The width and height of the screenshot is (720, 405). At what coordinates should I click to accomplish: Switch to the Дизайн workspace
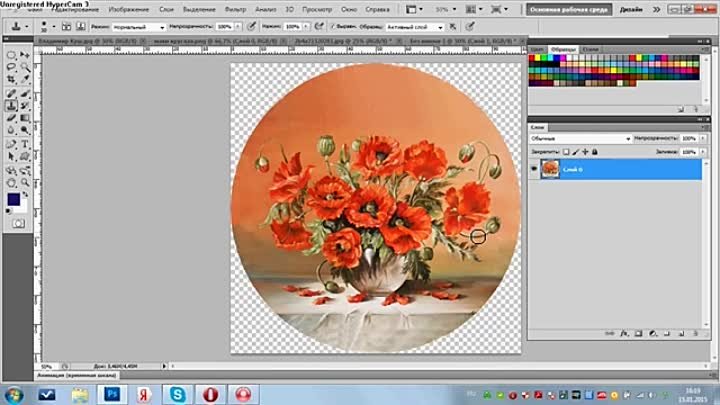pyautogui.click(x=659, y=9)
